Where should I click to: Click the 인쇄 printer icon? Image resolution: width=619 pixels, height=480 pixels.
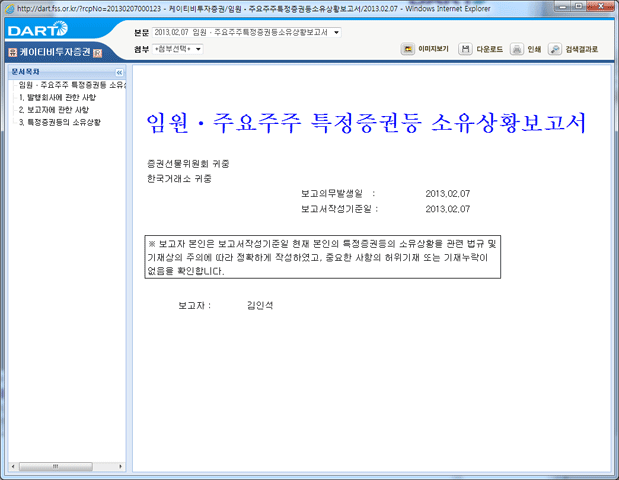tap(517, 49)
